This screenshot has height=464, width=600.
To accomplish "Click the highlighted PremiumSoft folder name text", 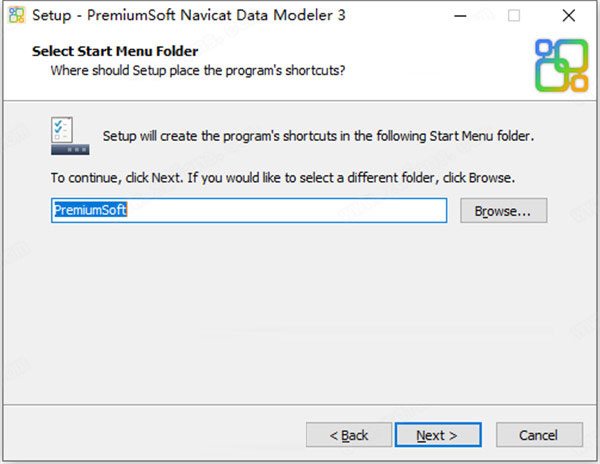I will tap(90, 211).
